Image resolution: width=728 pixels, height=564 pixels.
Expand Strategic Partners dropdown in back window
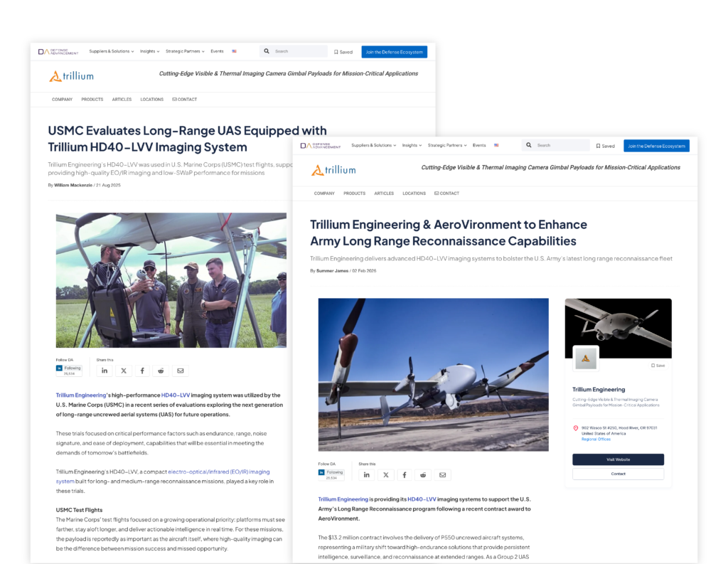pos(185,51)
